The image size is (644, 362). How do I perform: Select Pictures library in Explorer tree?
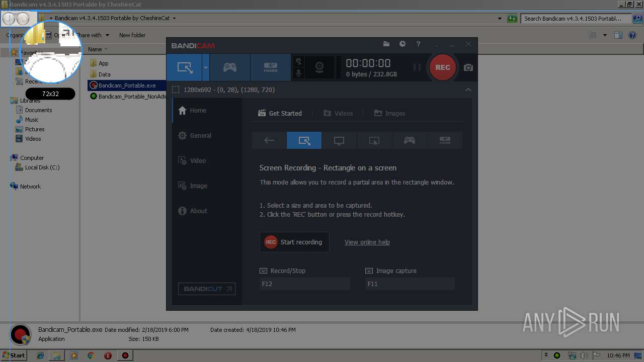pyautogui.click(x=30, y=129)
